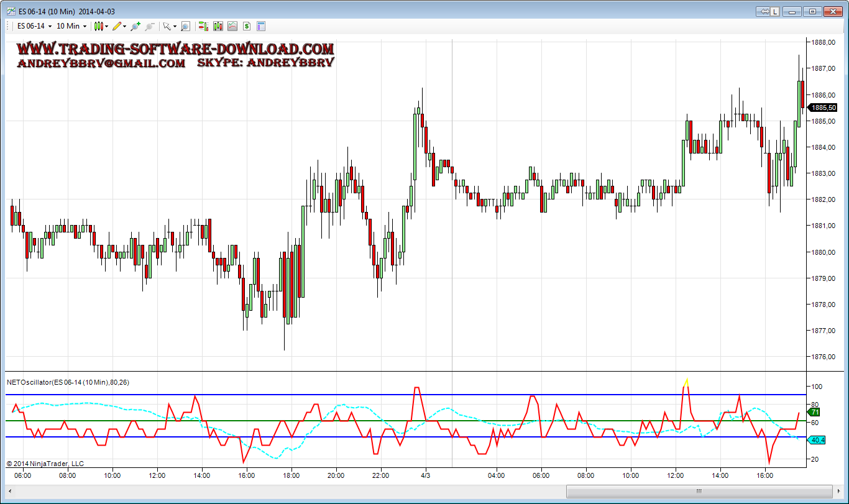
Task: Expand the ES 06-14 instrument dropdown
Action: coord(50,27)
